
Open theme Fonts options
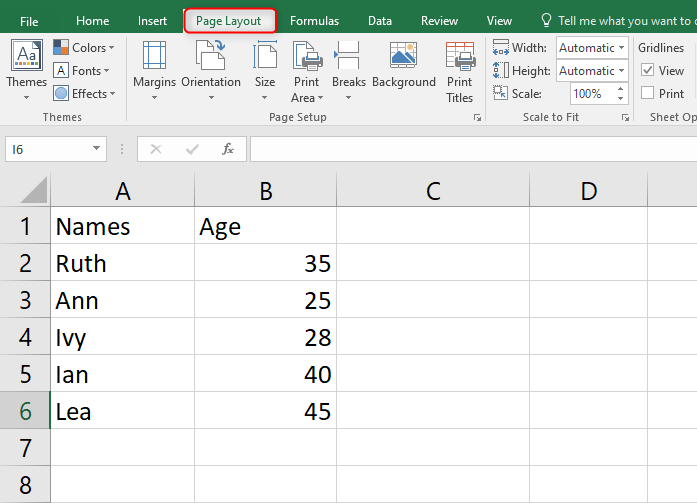81,71
